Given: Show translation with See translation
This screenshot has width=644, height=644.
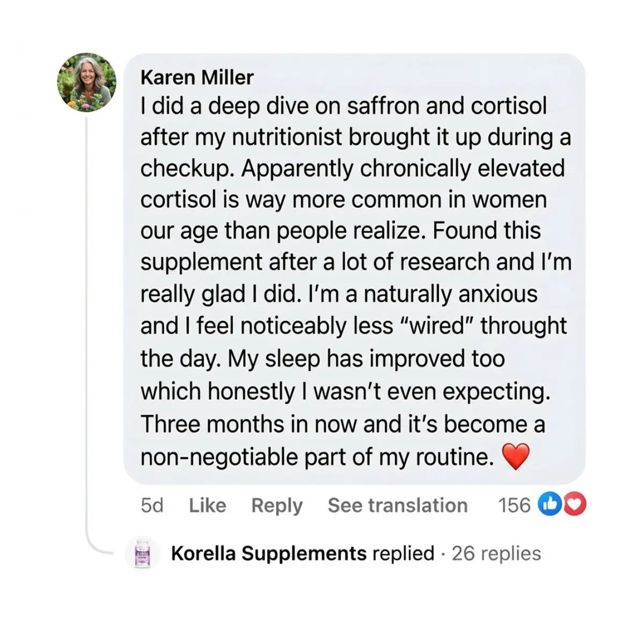Looking at the screenshot, I should [x=397, y=505].
